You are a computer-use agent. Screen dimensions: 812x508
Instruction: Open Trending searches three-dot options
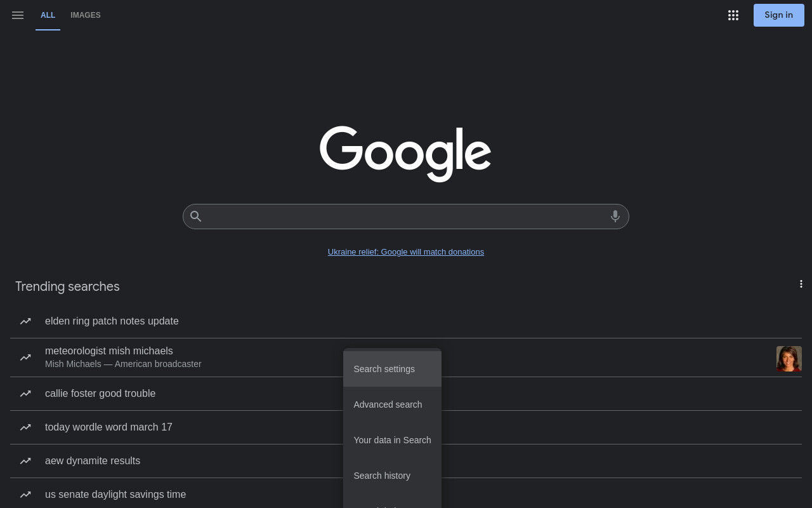[801, 284]
